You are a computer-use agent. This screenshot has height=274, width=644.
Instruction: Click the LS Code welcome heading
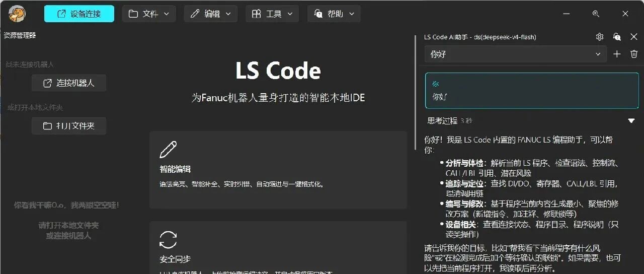(278, 71)
